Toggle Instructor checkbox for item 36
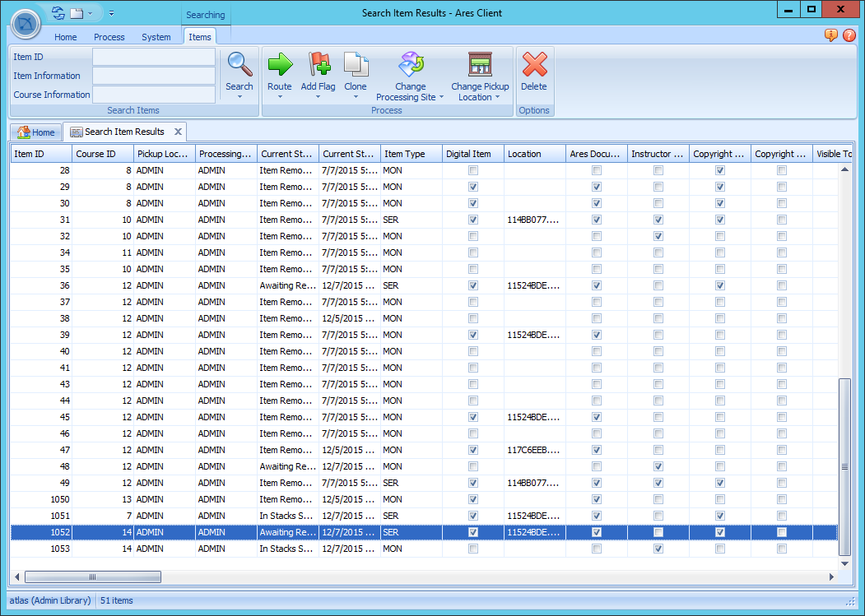 click(658, 285)
